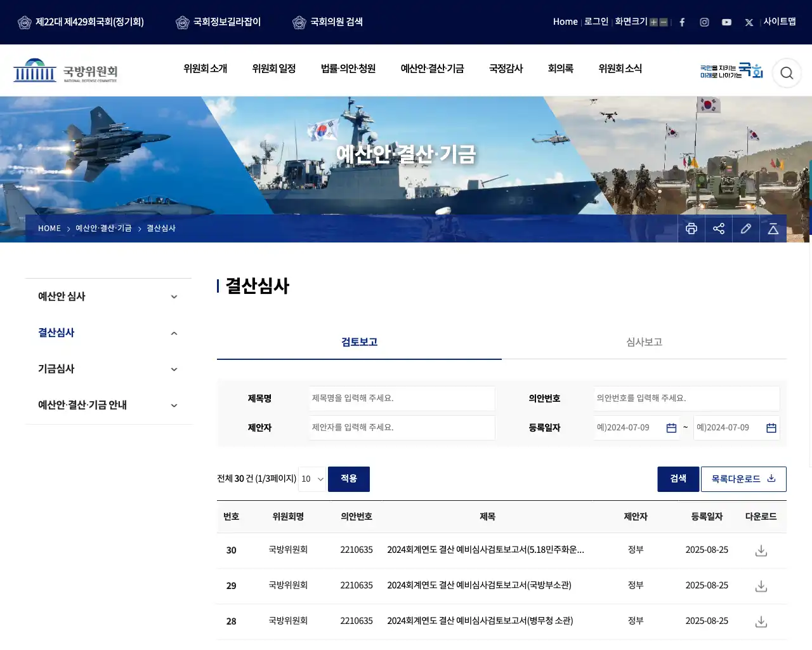This screenshot has height=650, width=812.
Task: Click the 국민을 지키는 국회 slogan logo
Action: pyautogui.click(x=731, y=70)
